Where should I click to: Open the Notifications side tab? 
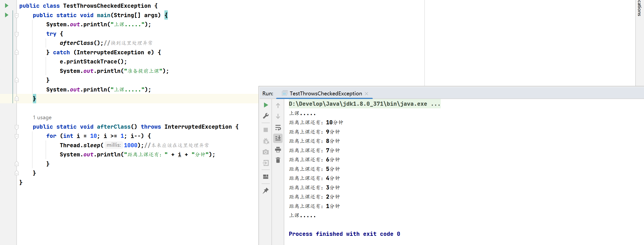(x=639, y=8)
